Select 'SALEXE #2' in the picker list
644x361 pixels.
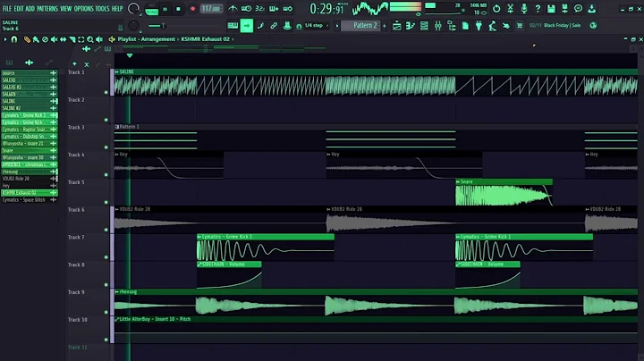pos(30,87)
